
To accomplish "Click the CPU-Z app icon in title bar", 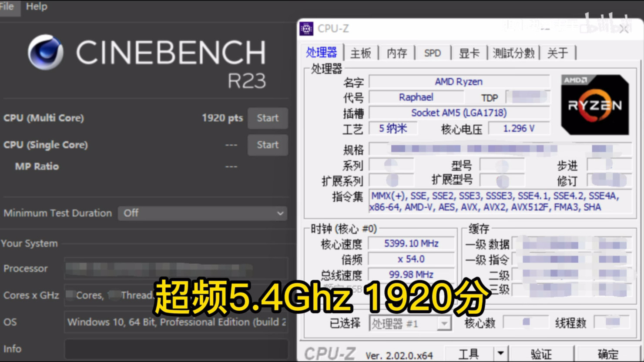I will [306, 29].
